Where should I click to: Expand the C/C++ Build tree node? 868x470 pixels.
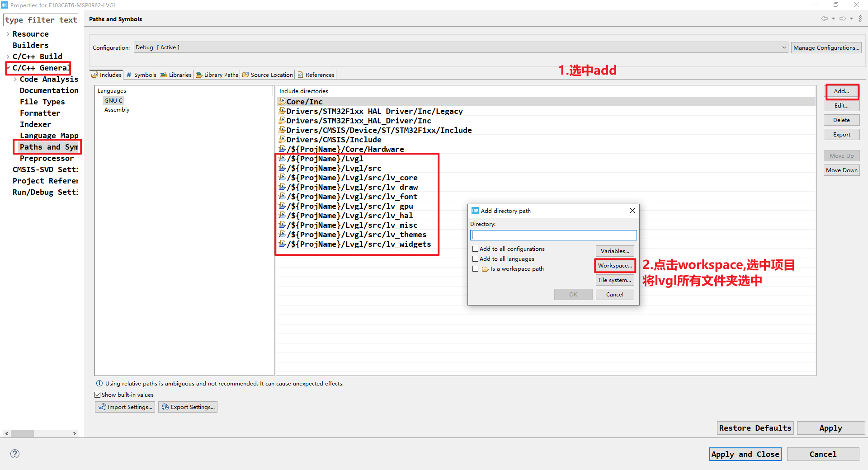(x=8, y=56)
